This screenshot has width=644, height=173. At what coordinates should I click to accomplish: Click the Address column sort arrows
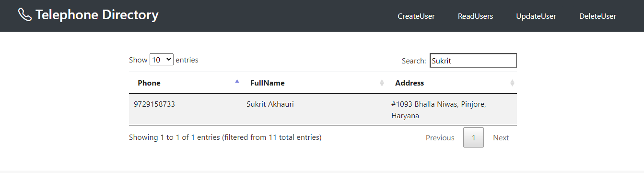[512, 83]
